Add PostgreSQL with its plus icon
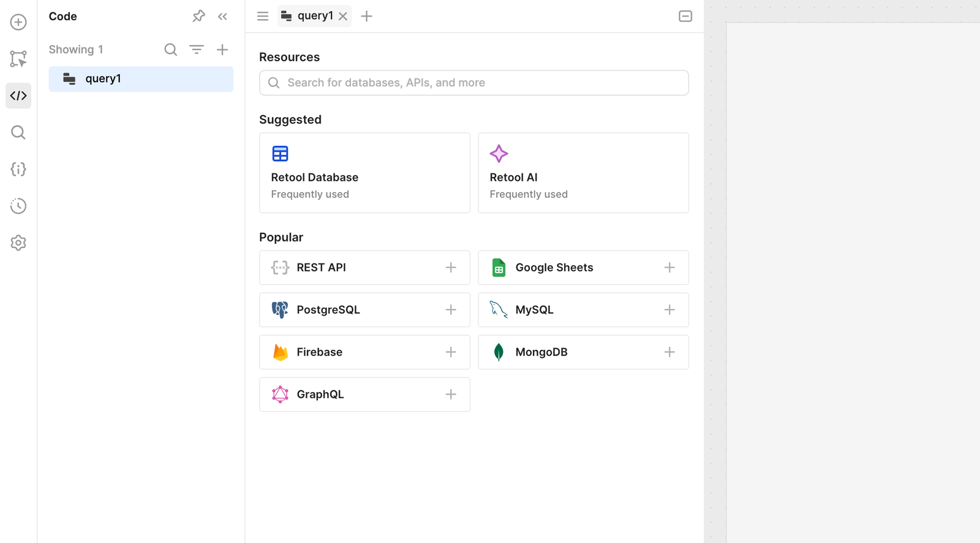 tap(451, 310)
